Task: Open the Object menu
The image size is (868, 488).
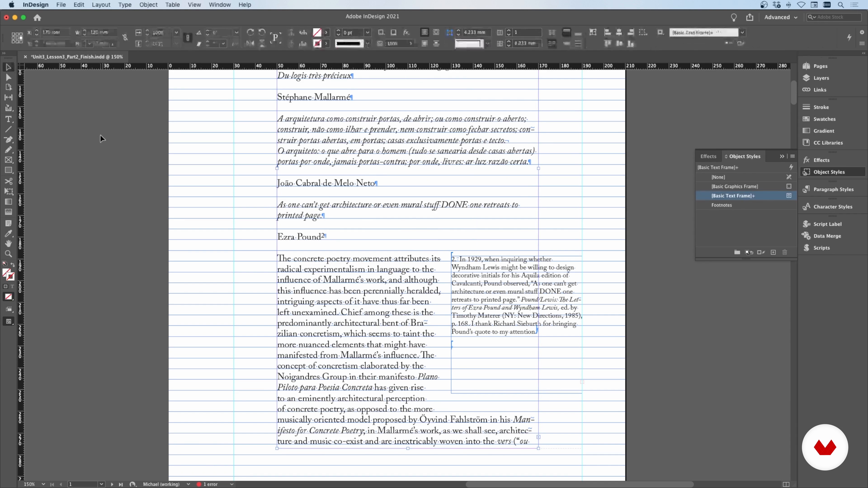Action: pyautogui.click(x=148, y=5)
